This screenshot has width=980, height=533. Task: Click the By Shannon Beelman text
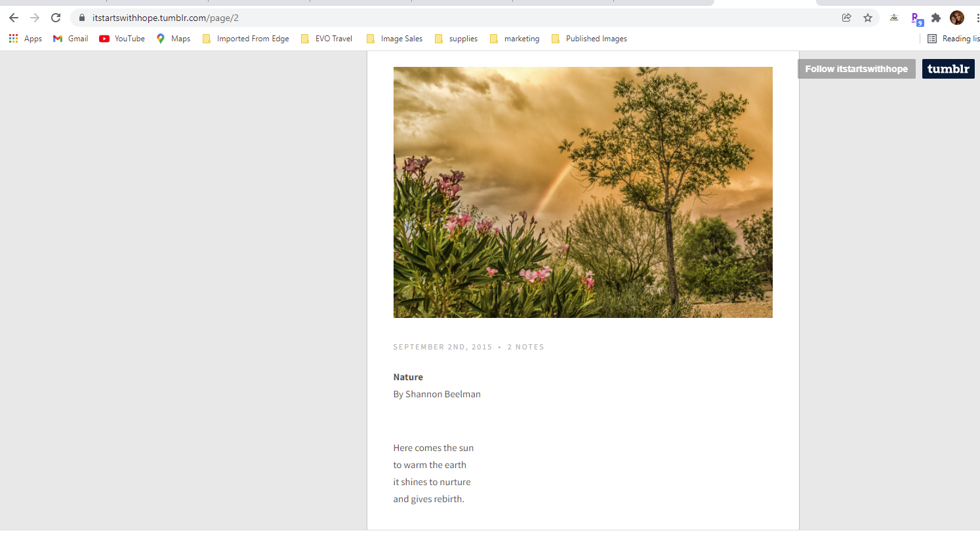coord(437,394)
